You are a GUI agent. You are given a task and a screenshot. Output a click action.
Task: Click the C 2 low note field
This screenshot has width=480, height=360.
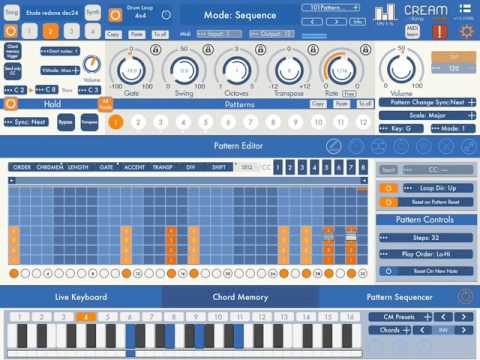tap(16, 90)
